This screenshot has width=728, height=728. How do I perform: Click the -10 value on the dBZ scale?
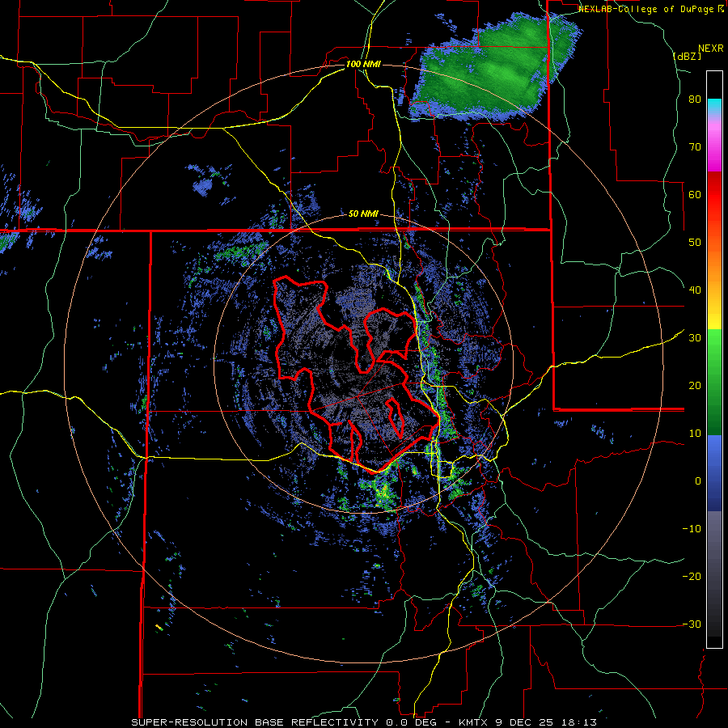(692, 528)
